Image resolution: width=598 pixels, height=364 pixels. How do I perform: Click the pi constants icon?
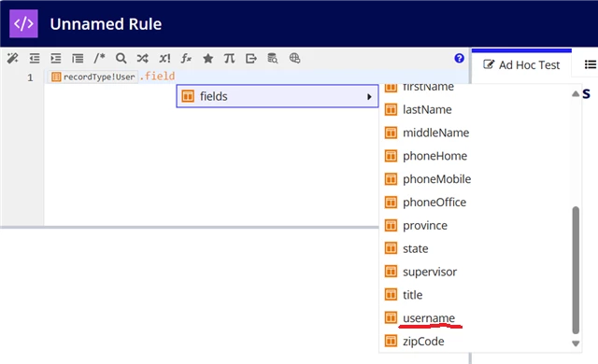point(229,58)
